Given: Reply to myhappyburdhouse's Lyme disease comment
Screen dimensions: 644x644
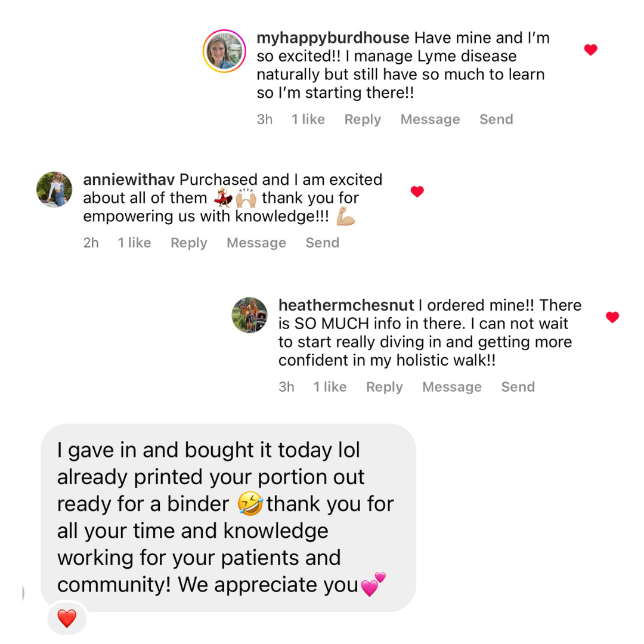Looking at the screenshot, I should [363, 119].
